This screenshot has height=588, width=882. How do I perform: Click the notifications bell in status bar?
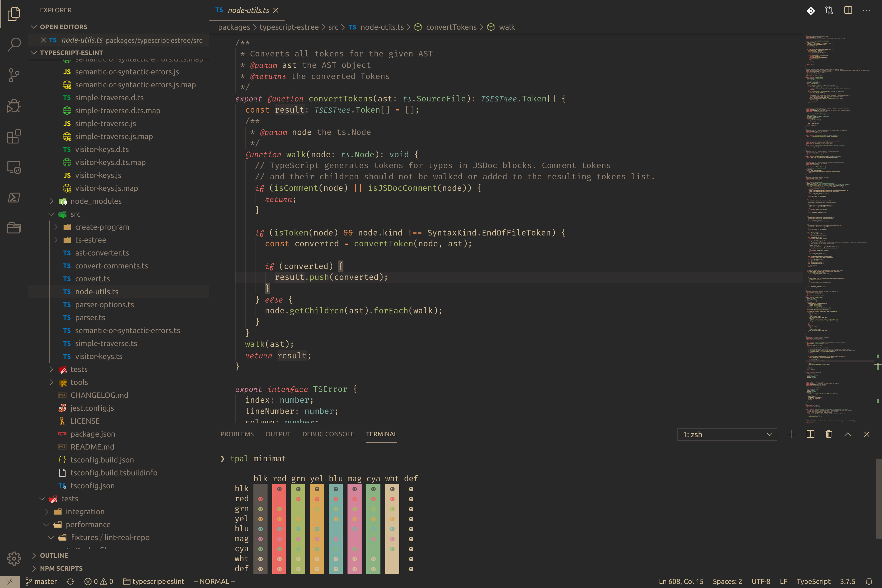coord(869,581)
